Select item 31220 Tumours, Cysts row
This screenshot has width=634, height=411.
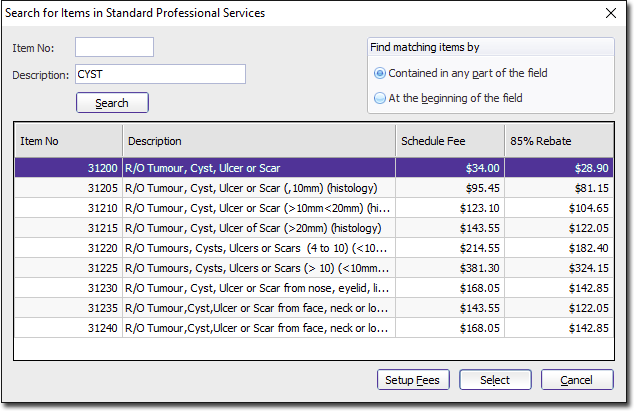coord(258,248)
